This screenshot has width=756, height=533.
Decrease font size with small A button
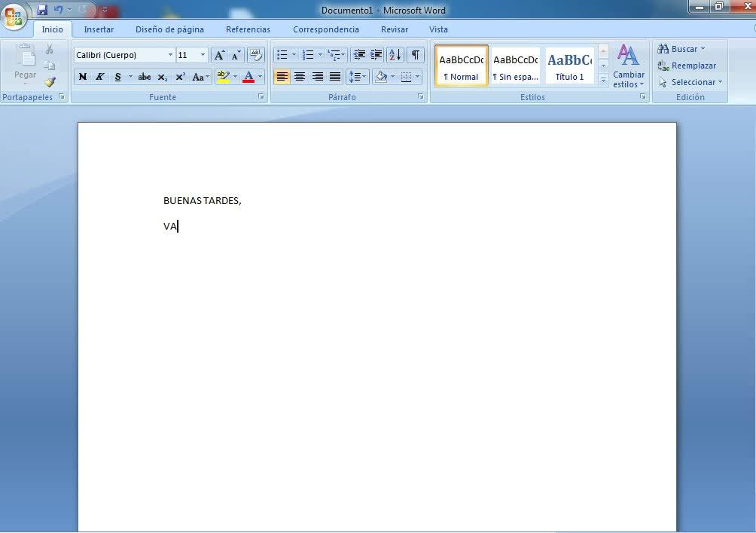pyautogui.click(x=236, y=55)
